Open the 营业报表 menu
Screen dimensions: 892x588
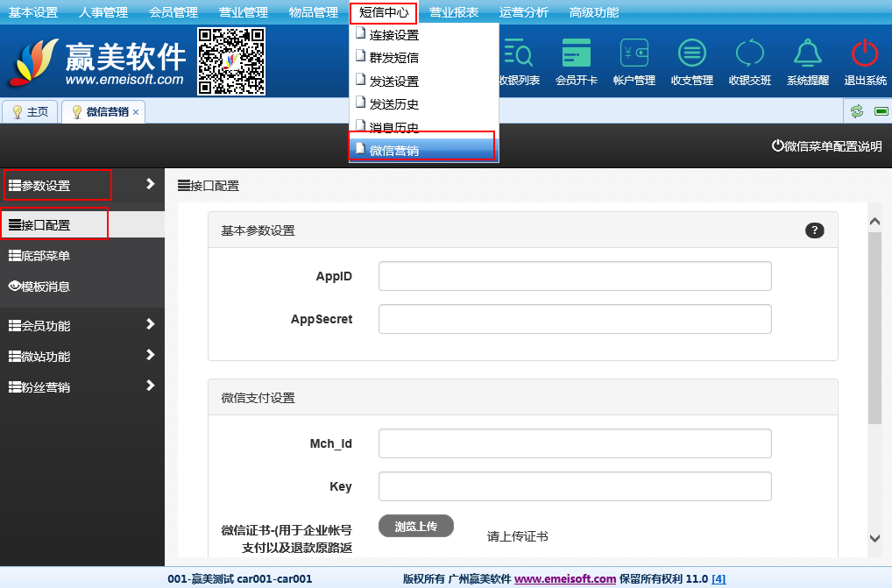453,12
